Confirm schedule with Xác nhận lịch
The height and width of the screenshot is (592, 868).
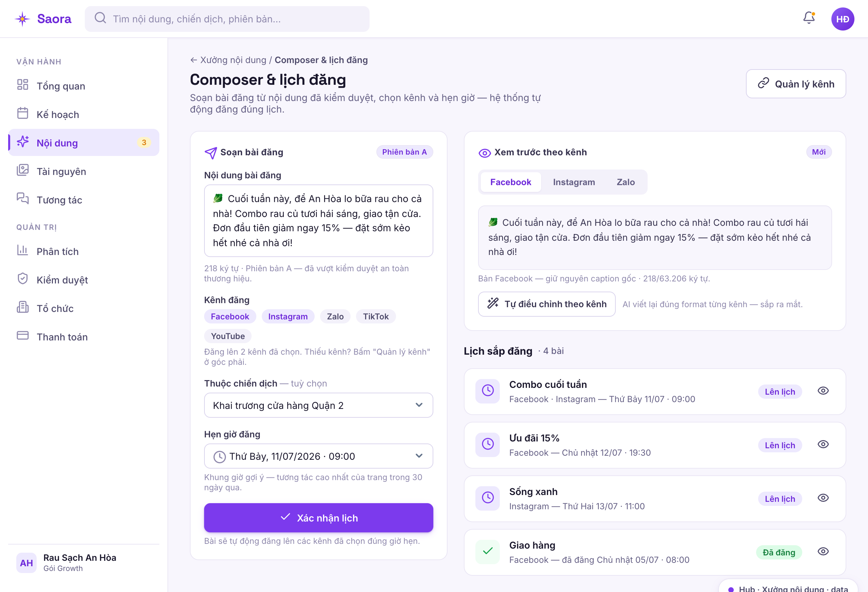pos(318,518)
